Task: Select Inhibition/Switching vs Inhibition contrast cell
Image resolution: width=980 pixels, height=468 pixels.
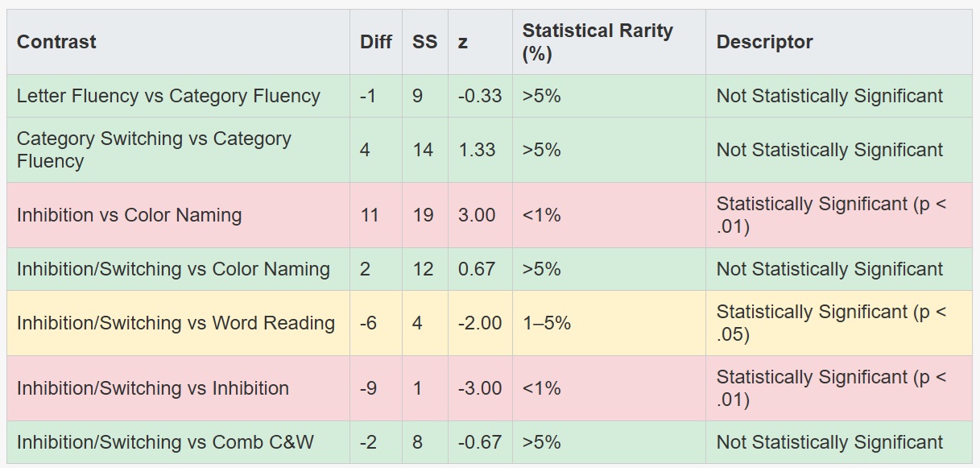Action: [x=152, y=388]
